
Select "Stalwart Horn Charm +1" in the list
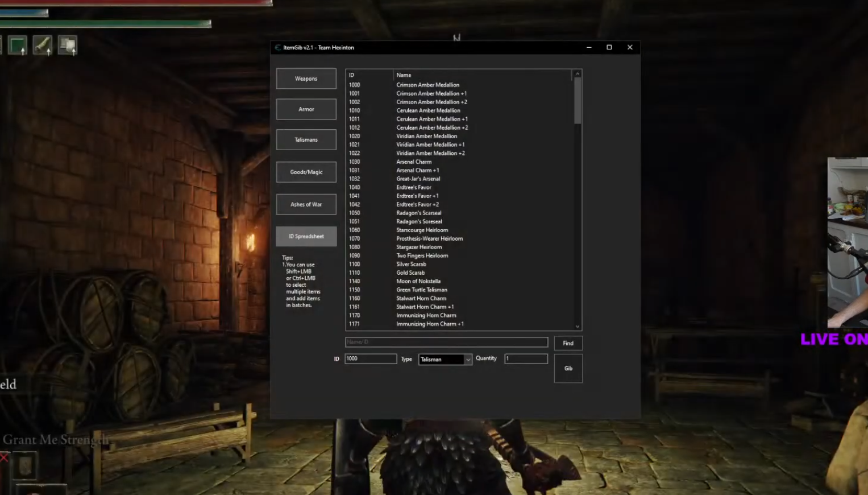459,307
